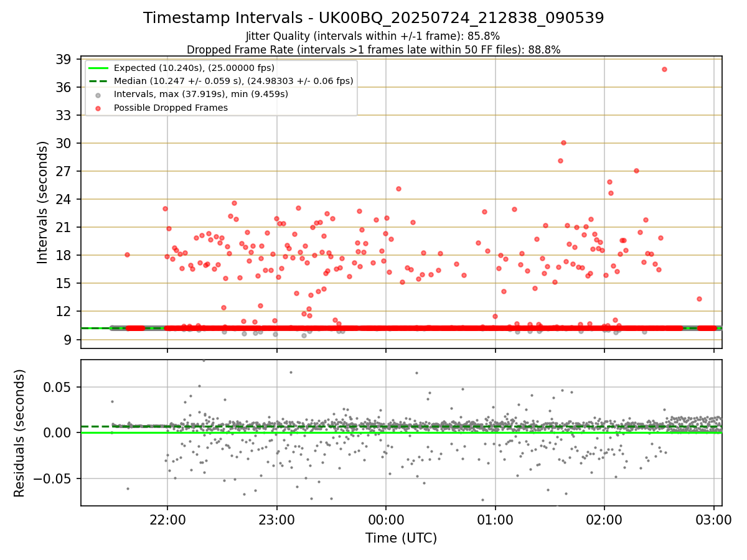Screen dimensions: 747x560
Task: Select the Jitter Quality 85.8% subtitle line
Action: [373, 36]
